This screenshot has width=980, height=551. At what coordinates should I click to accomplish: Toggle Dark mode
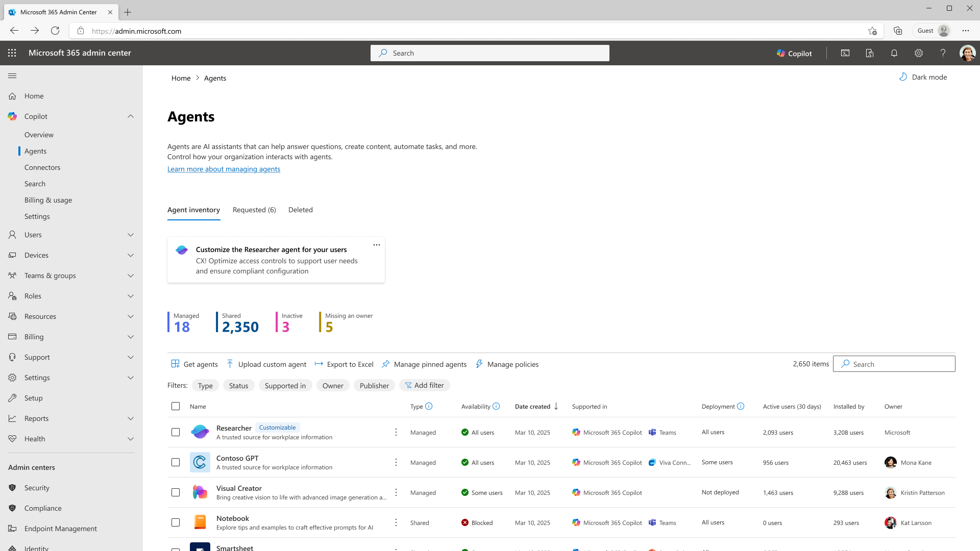tap(923, 77)
